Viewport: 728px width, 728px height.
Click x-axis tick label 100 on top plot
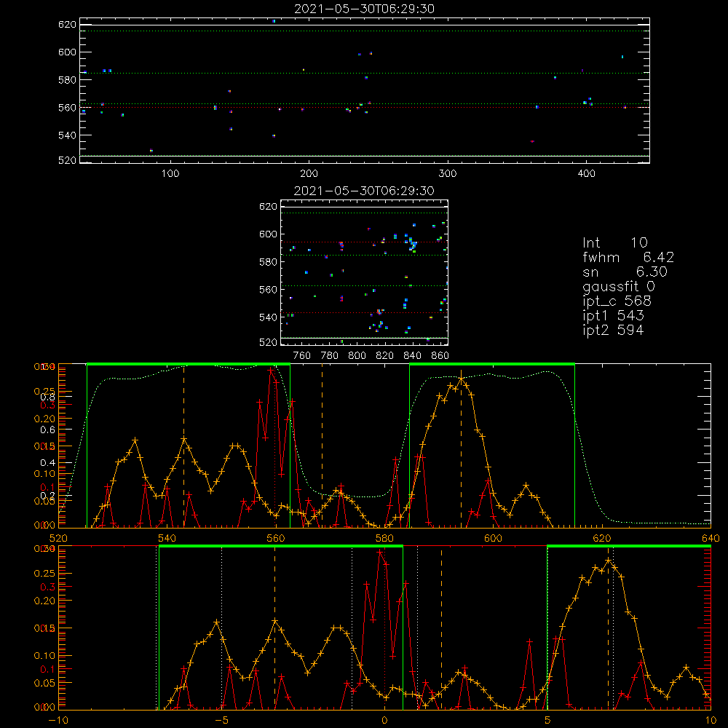click(x=170, y=174)
